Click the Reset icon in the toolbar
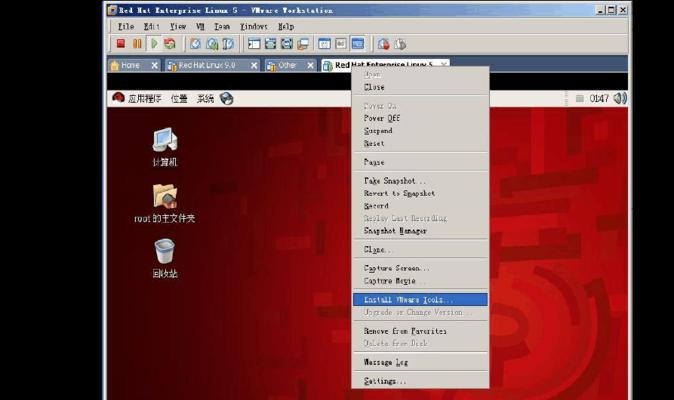 tap(170, 43)
